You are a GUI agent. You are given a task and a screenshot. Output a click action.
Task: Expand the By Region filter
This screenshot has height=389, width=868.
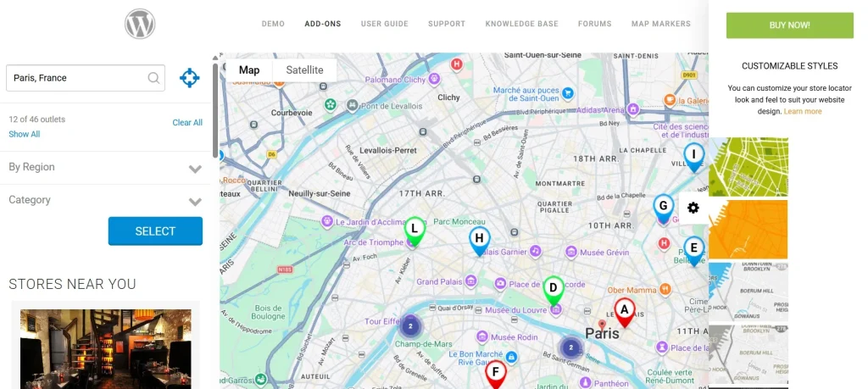click(105, 168)
